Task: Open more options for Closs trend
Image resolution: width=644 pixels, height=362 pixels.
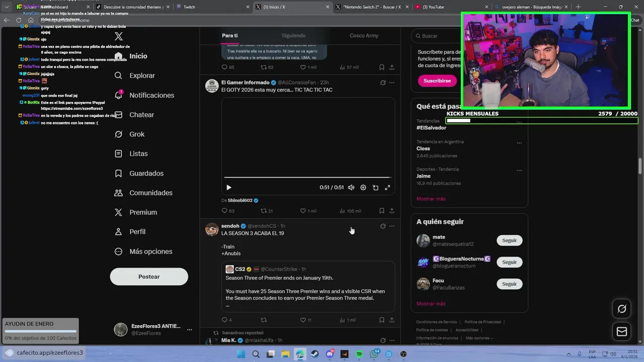Action: (x=519, y=143)
